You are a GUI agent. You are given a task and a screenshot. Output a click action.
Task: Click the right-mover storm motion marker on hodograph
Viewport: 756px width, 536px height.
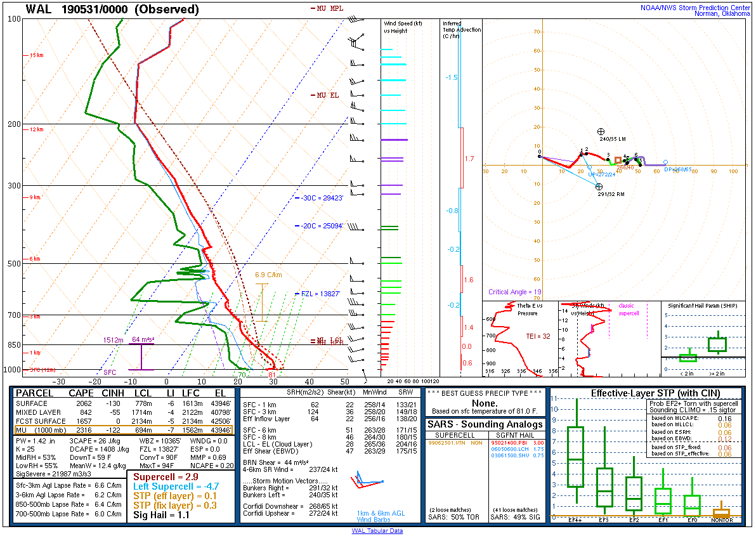pos(599,186)
